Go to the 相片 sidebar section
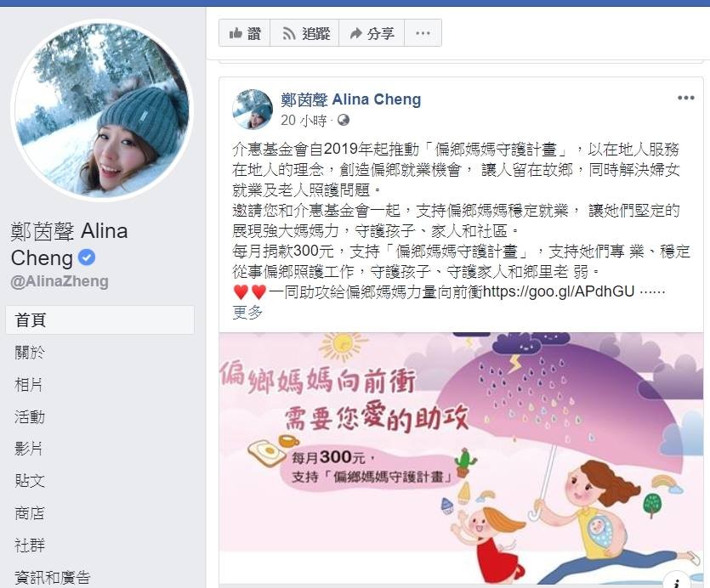This screenshot has width=710, height=588. point(29,384)
